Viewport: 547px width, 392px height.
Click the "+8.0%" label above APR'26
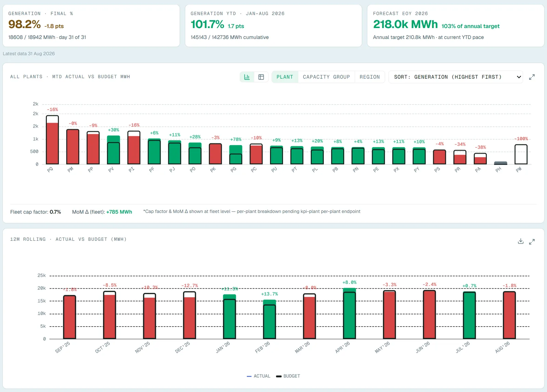coord(349,283)
